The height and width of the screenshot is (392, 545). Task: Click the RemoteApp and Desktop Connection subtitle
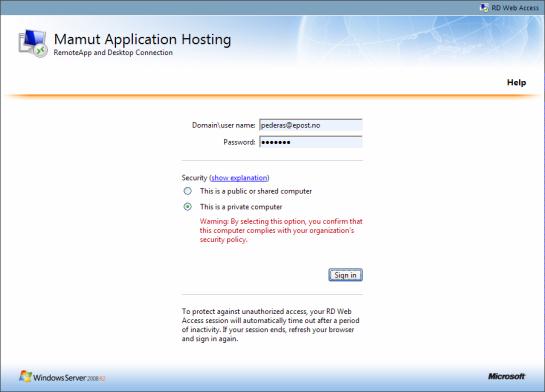(113, 52)
